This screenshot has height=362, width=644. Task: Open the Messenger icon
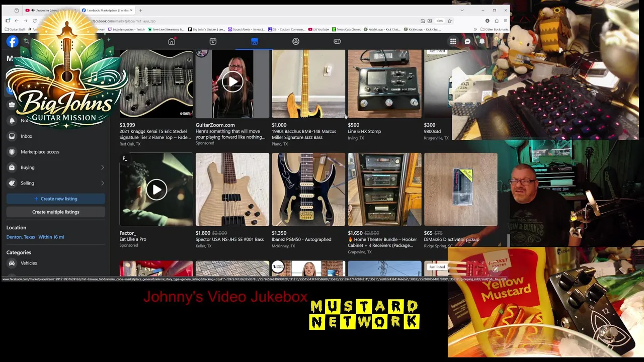[x=467, y=42]
